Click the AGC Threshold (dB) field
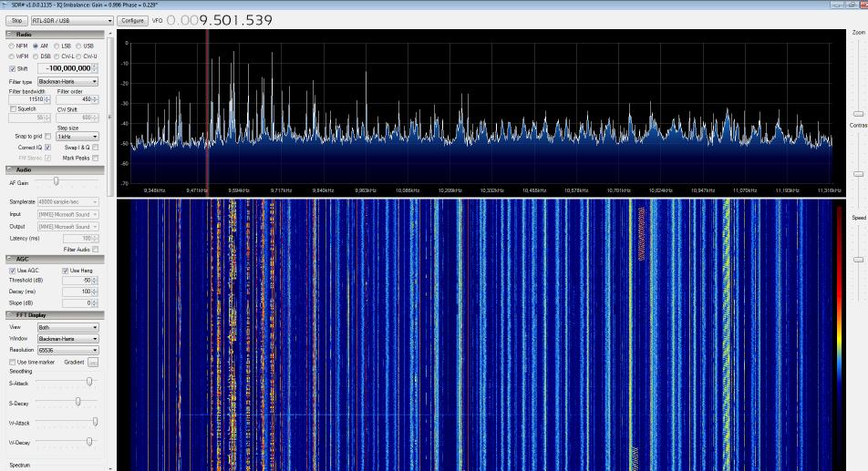The image size is (868, 471). (x=80, y=281)
